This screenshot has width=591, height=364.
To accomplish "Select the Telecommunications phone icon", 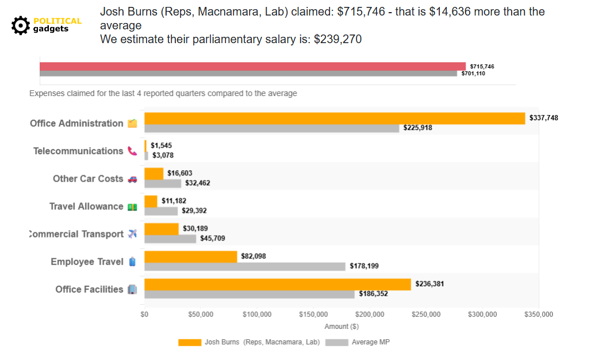I will pos(132,151).
